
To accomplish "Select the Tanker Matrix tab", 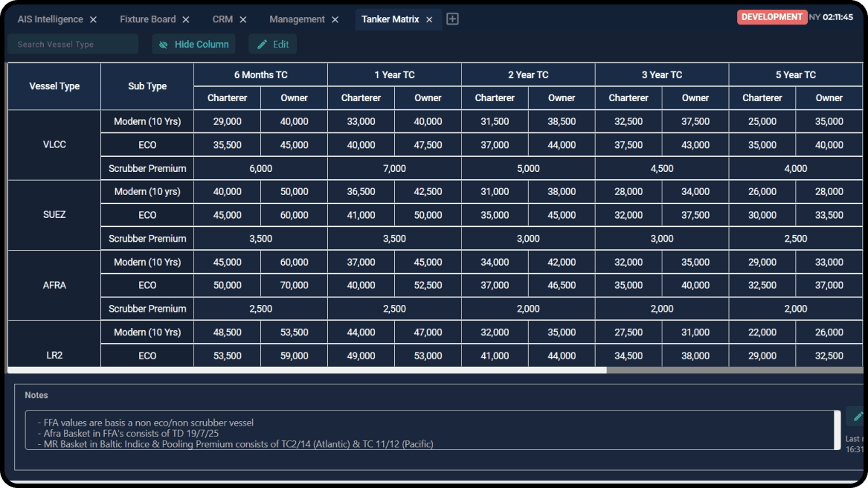I will pyautogui.click(x=390, y=19).
